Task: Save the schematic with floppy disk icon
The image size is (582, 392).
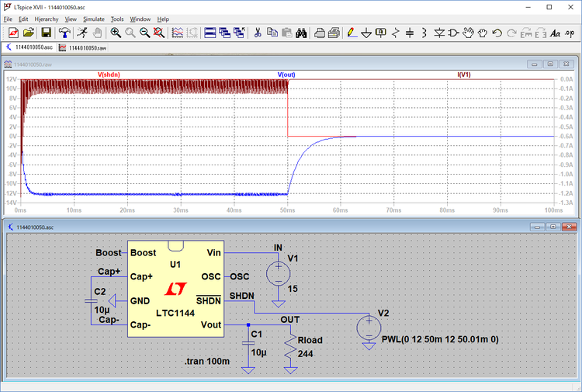Action: [47, 33]
